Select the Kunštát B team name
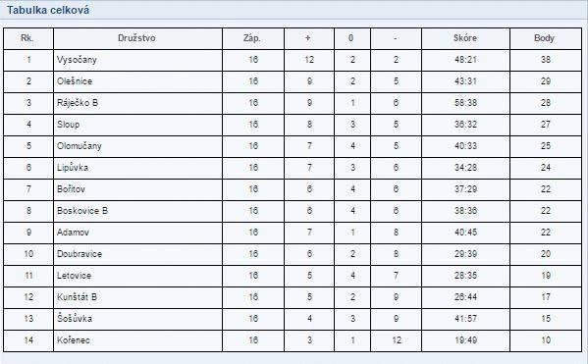This screenshot has height=364, width=588. click(x=77, y=297)
